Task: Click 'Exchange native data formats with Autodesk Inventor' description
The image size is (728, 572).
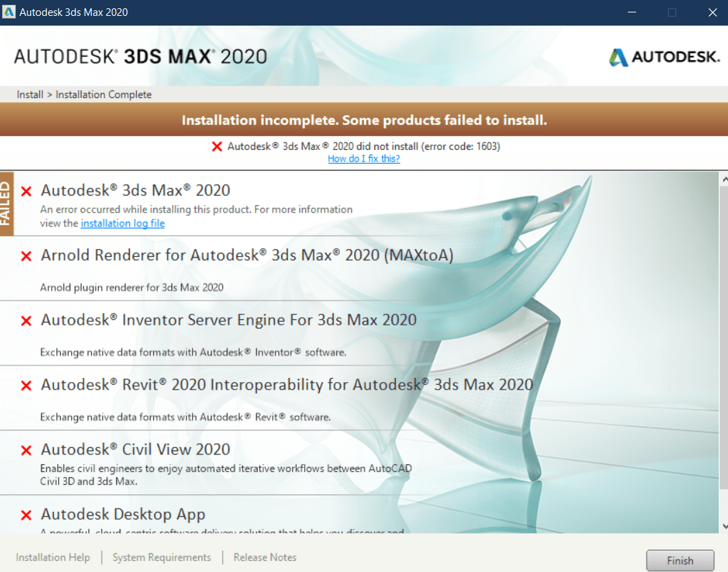Action: pyautogui.click(x=193, y=352)
